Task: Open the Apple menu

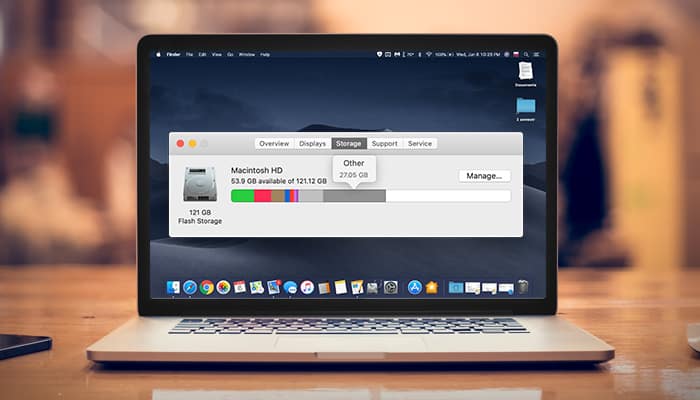Action: click(x=158, y=54)
